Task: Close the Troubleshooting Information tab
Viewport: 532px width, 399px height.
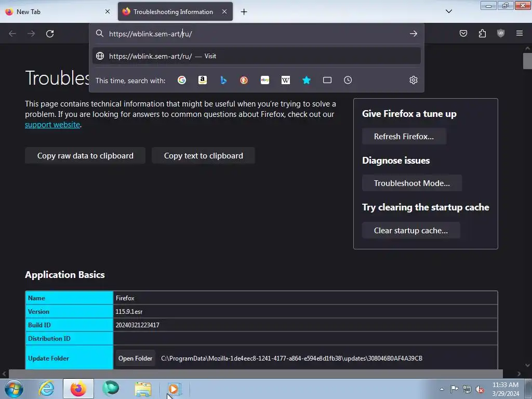Action: pos(224,11)
